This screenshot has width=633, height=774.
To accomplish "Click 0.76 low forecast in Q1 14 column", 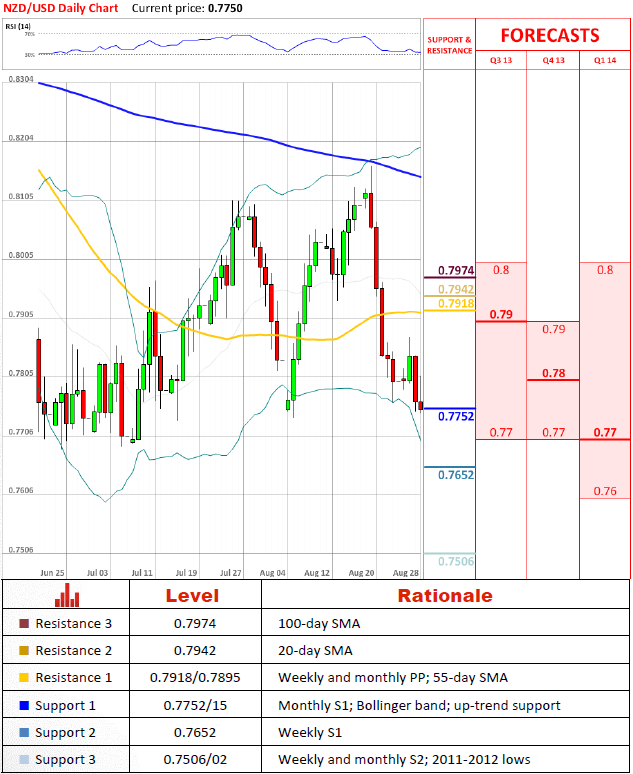I will tap(605, 491).
